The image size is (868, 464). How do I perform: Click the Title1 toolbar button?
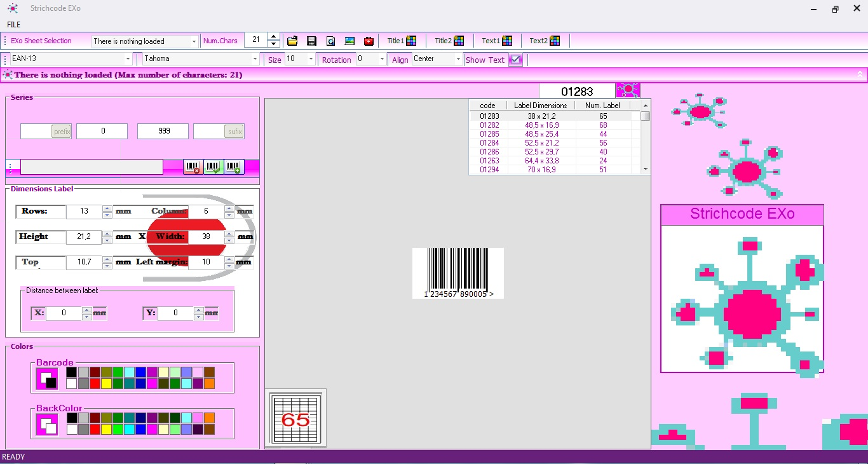point(402,41)
